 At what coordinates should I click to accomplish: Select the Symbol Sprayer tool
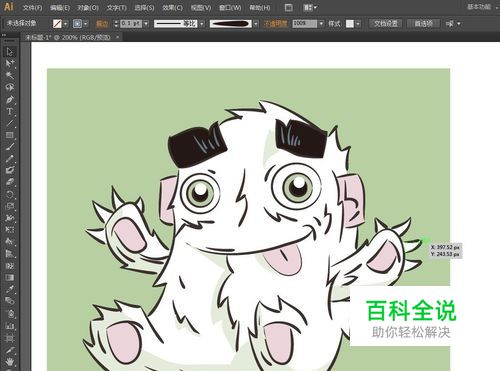(9, 313)
